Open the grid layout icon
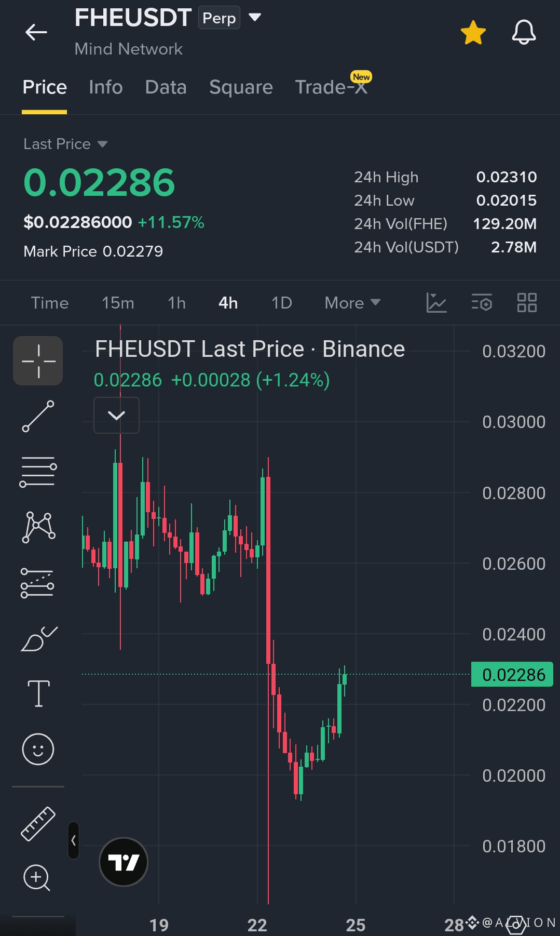Viewport: 560px width, 936px height. [527, 303]
